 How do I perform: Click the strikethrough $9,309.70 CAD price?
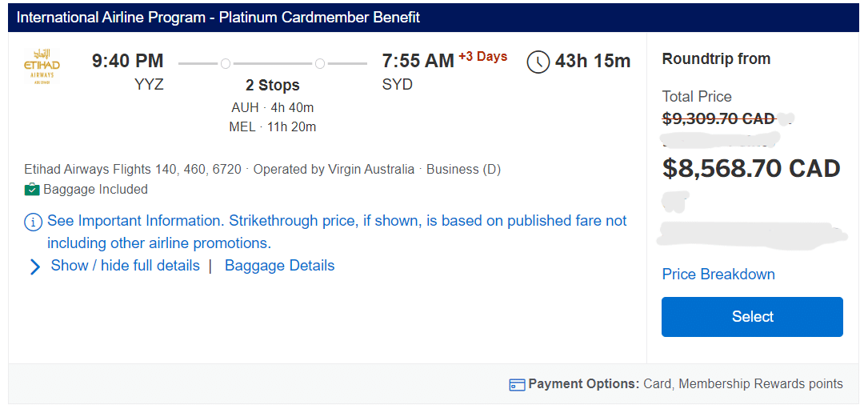(718, 119)
